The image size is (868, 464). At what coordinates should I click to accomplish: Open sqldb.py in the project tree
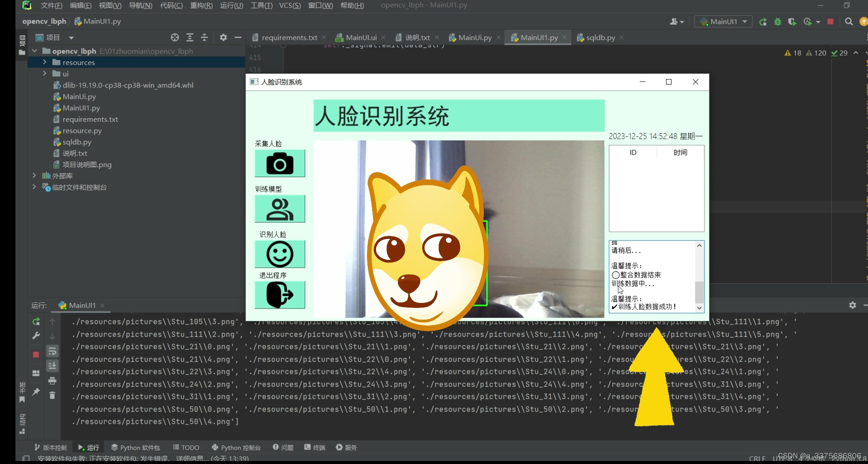coord(76,142)
